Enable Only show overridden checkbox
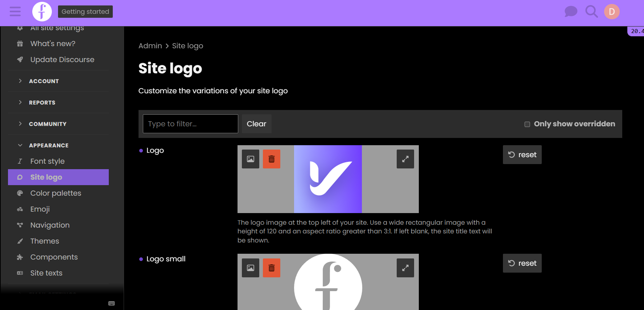This screenshot has width=644, height=310. pos(527,124)
